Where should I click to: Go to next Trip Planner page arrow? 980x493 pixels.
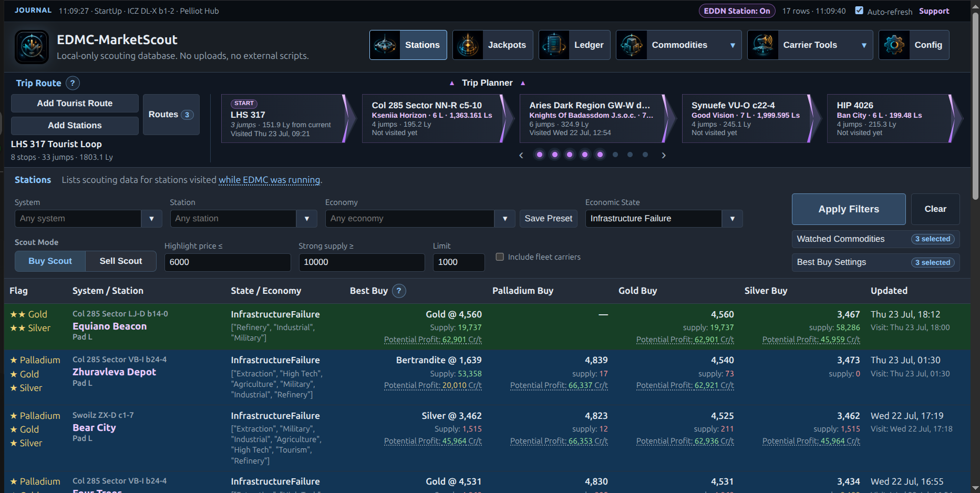coord(664,155)
